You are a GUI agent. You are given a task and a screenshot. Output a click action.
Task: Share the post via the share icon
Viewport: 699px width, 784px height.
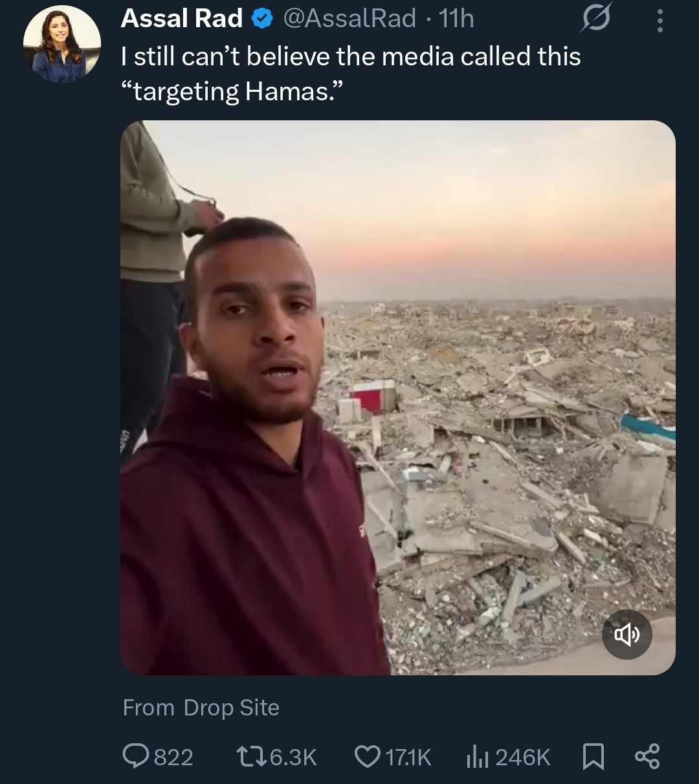[647, 756]
